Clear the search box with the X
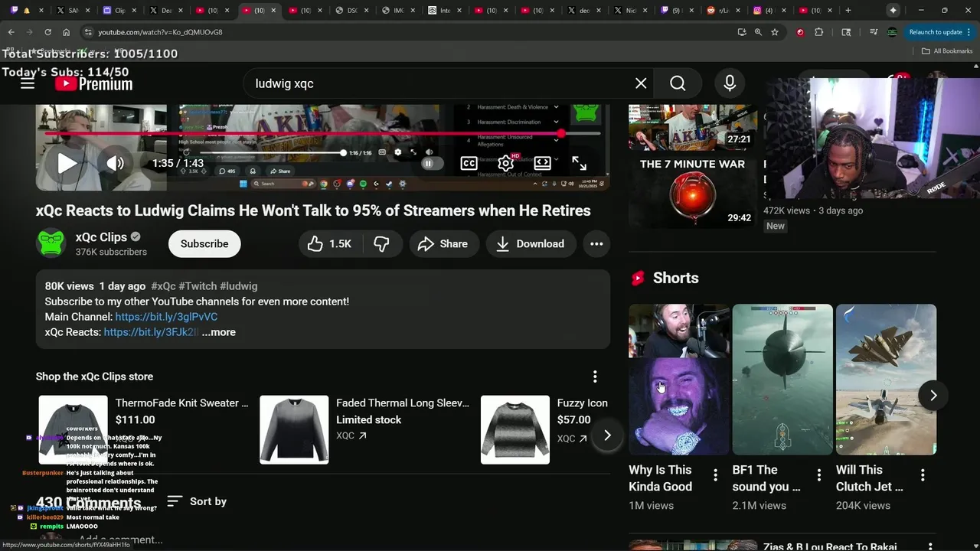This screenshot has height=551, width=980. [x=641, y=83]
